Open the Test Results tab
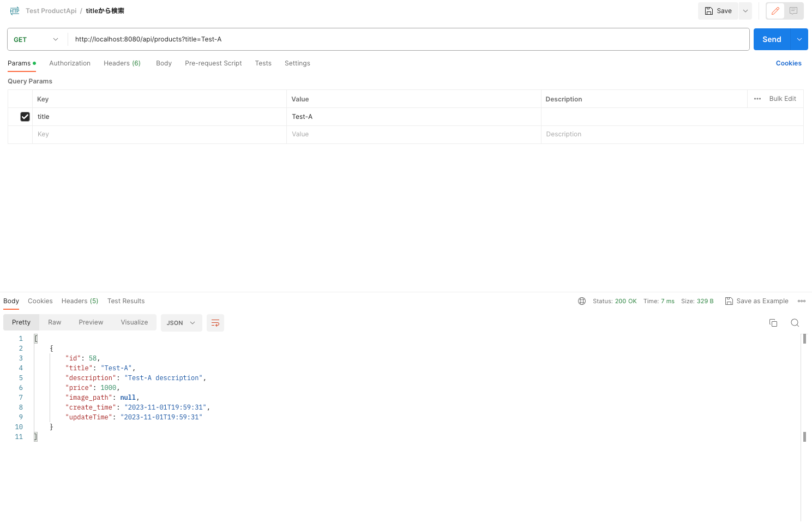This screenshot has height=523, width=812. pyautogui.click(x=126, y=300)
